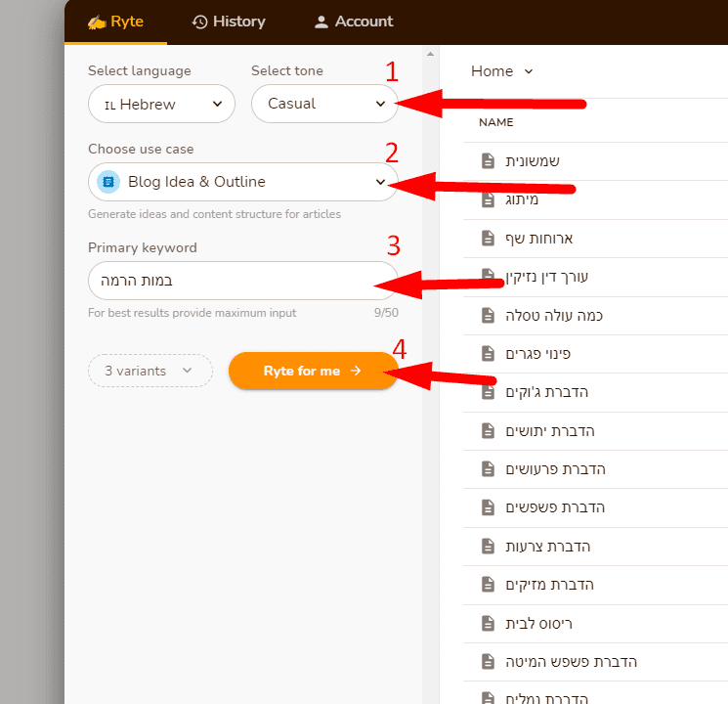Select the file named מיתוג
The height and width of the screenshot is (704, 728).
point(522,199)
